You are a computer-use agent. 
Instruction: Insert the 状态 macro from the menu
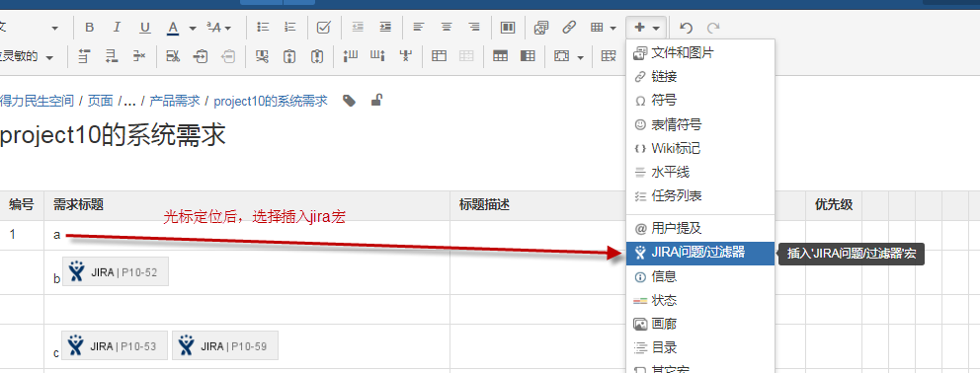700,301
